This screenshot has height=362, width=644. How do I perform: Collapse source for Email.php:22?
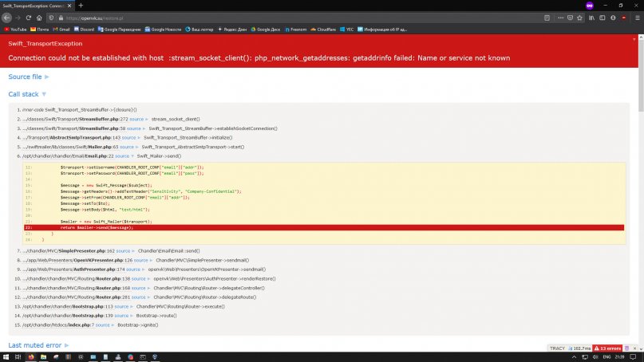click(x=124, y=156)
